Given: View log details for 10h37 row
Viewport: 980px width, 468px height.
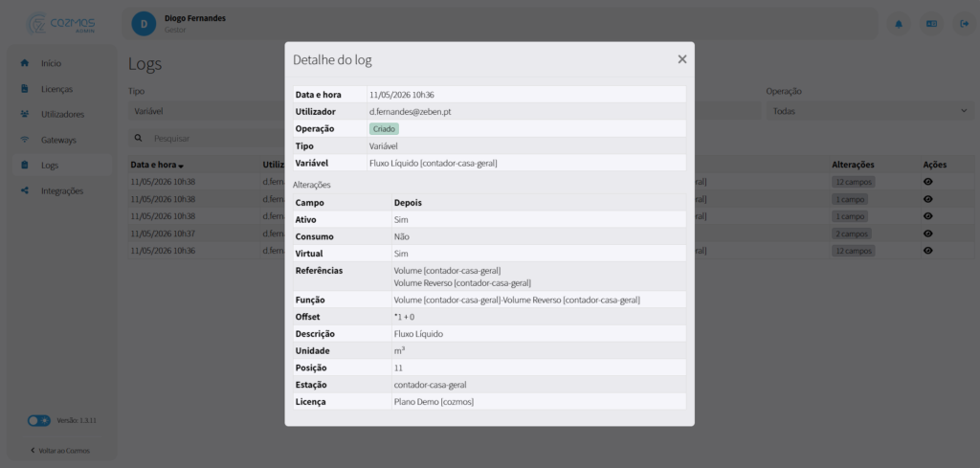Looking at the screenshot, I should (928, 234).
